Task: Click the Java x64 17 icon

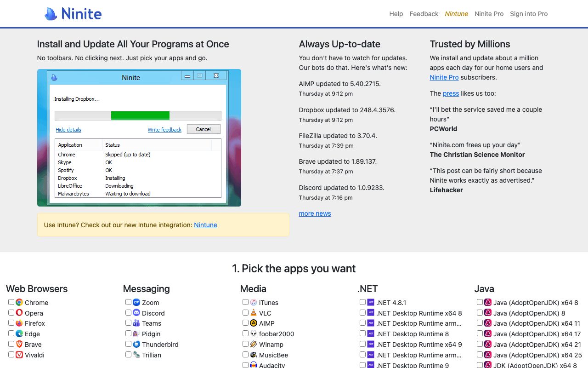Action: 488,333
